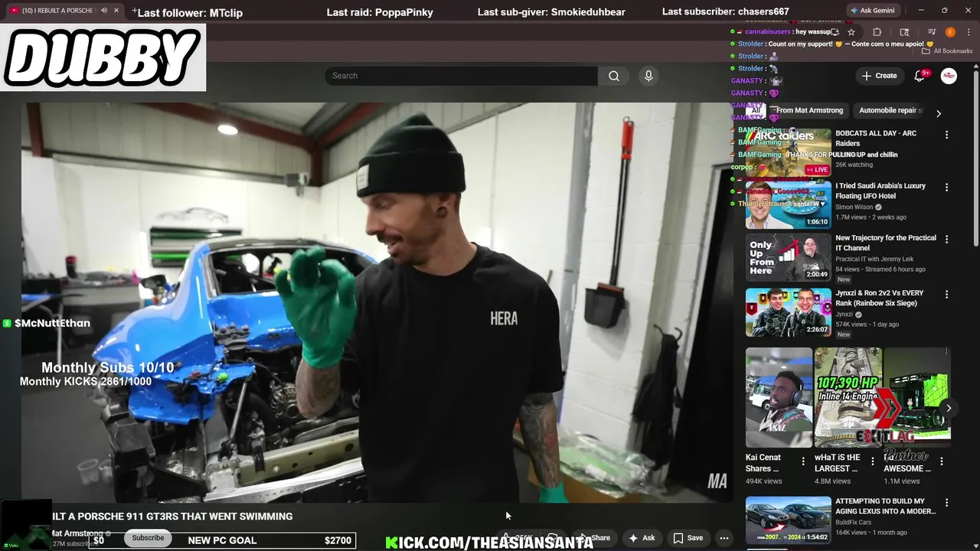The image size is (980, 551).
Task: Click the install app icon in address bar
Action: pos(835,32)
